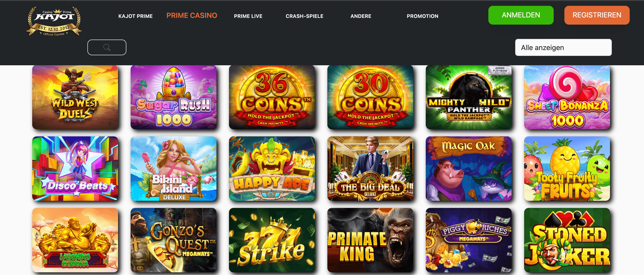Launch the Stoned Joker game tile
Image resolution: width=644 pixels, height=275 pixels.
click(x=567, y=240)
